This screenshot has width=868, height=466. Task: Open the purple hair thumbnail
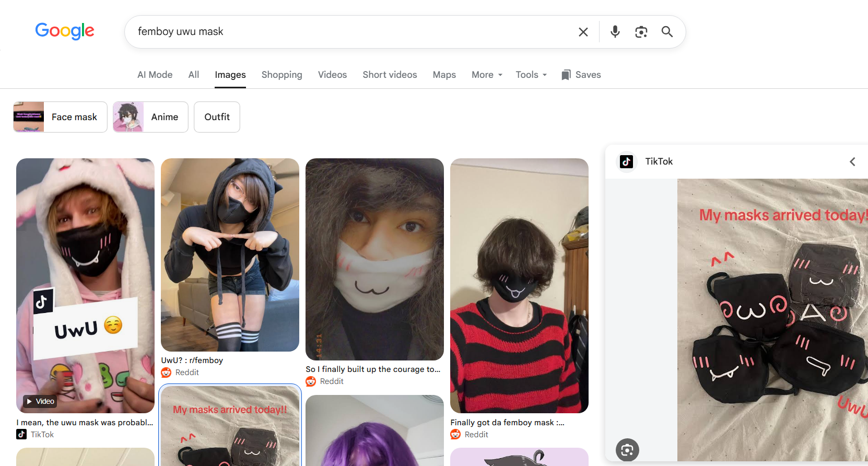[x=374, y=430]
